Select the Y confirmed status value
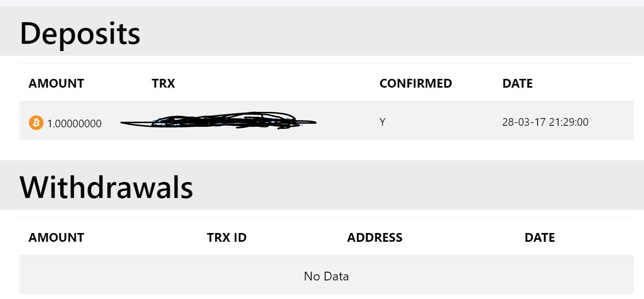Screen dimensions: 644x299 [383, 123]
